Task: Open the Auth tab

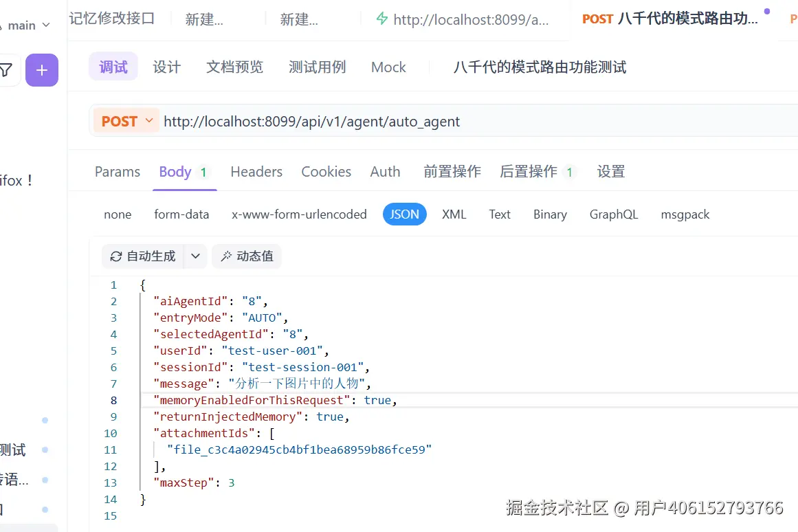Action: (386, 172)
